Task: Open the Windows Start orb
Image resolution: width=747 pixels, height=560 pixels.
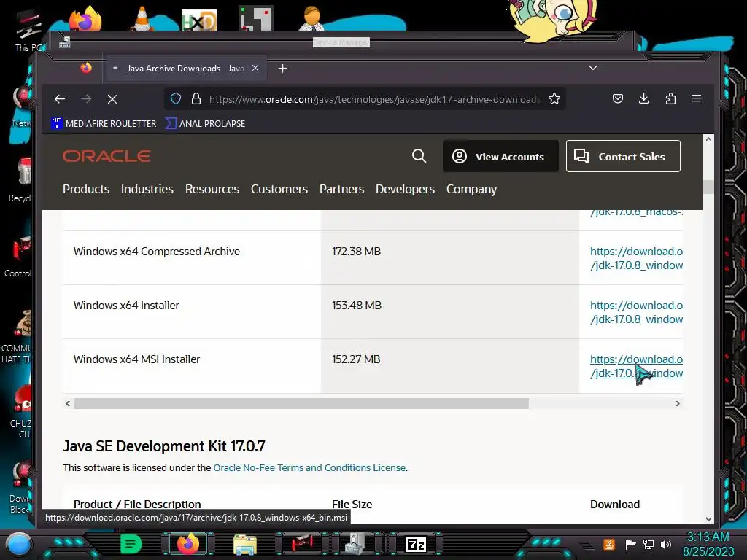Action: (x=19, y=544)
